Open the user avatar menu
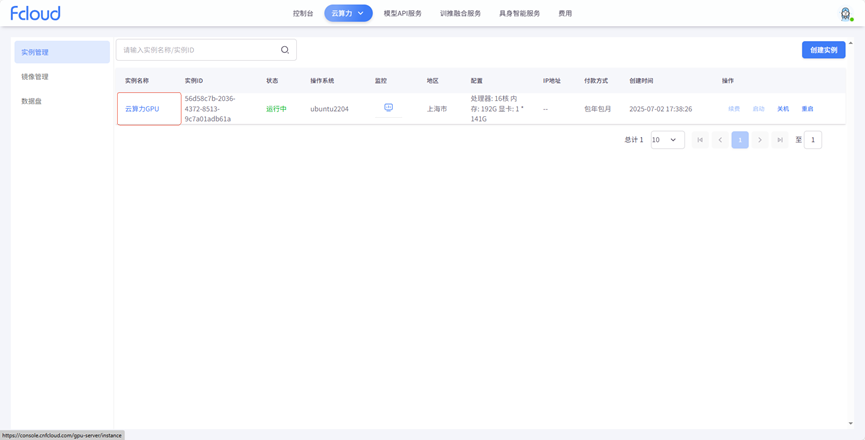 [845, 13]
